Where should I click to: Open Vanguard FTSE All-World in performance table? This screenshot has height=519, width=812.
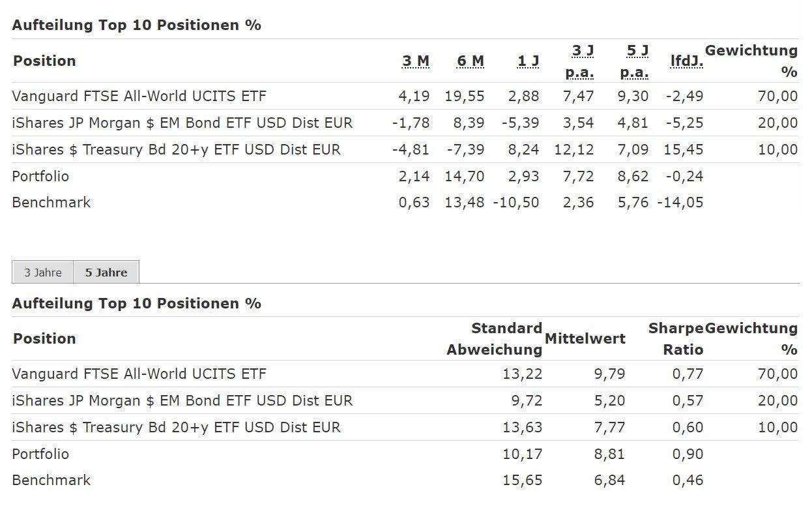[x=139, y=96]
